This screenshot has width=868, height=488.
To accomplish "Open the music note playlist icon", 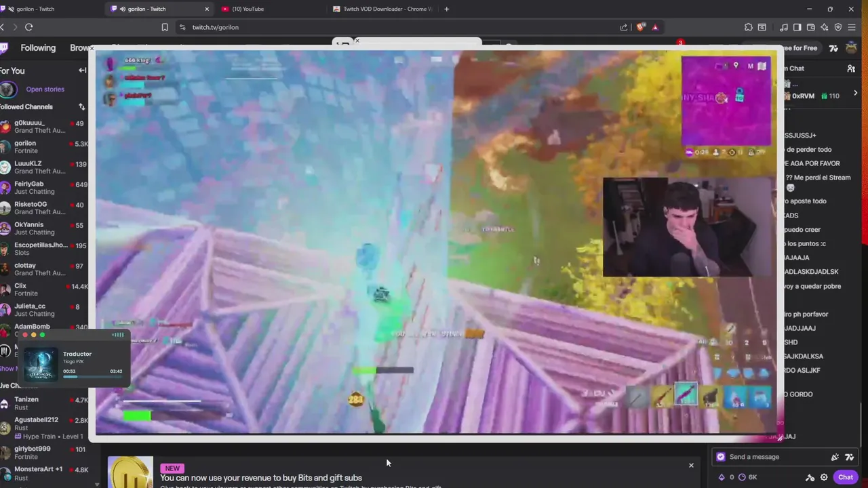I will (784, 27).
